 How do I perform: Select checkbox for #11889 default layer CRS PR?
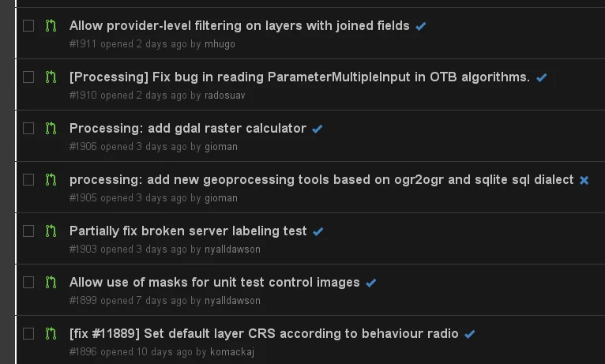28,333
